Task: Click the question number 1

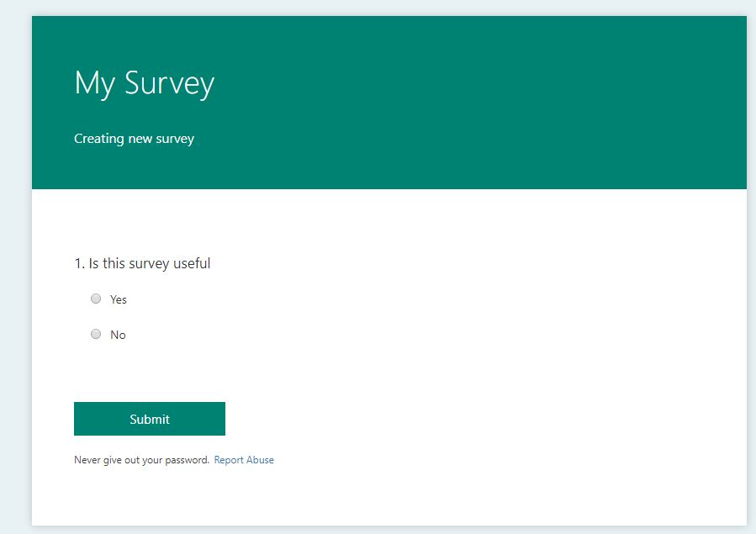Action: pyautogui.click(x=77, y=263)
